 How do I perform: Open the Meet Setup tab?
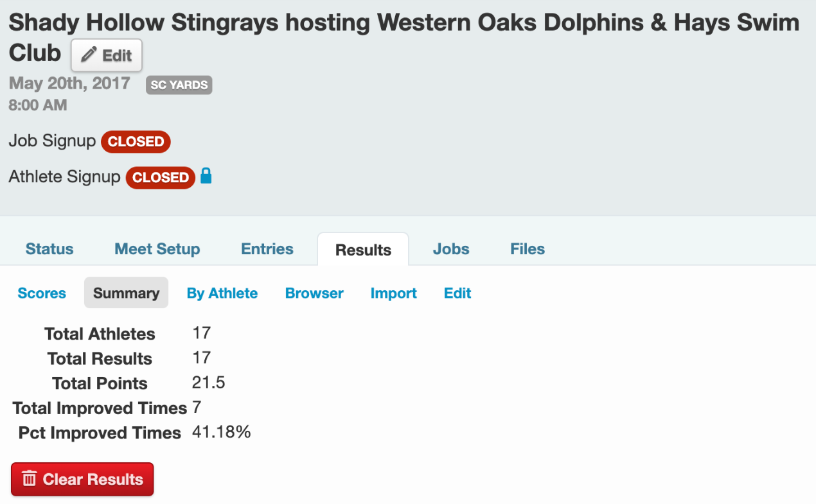(157, 249)
